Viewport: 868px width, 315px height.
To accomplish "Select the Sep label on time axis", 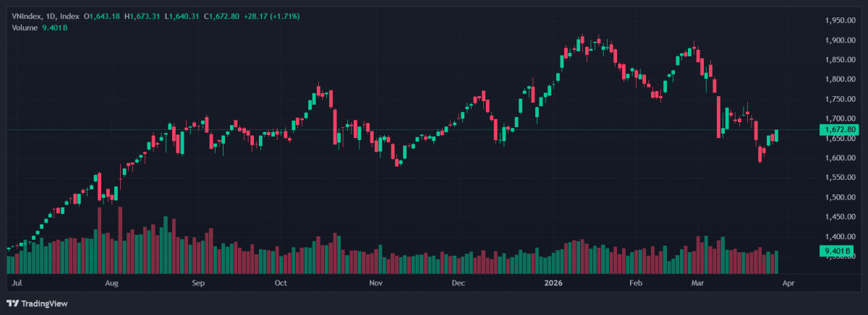I will tap(199, 284).
